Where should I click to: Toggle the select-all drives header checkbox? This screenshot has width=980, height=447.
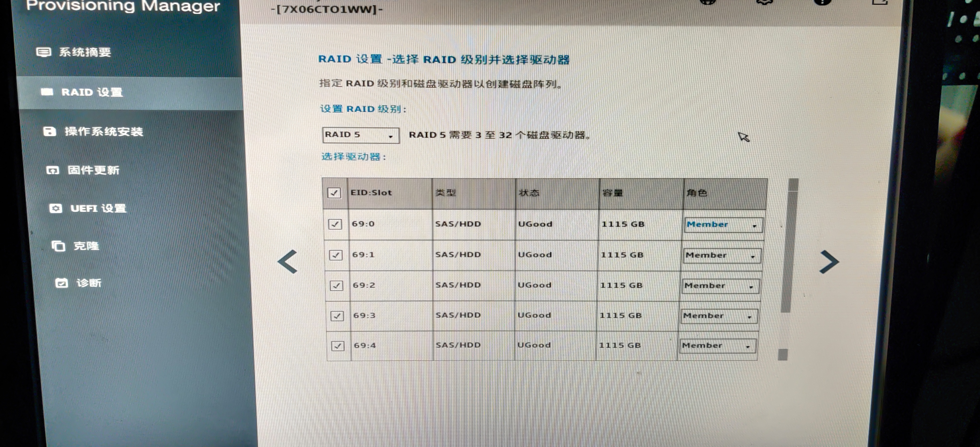pyautogui.click(x=334, y=193)
